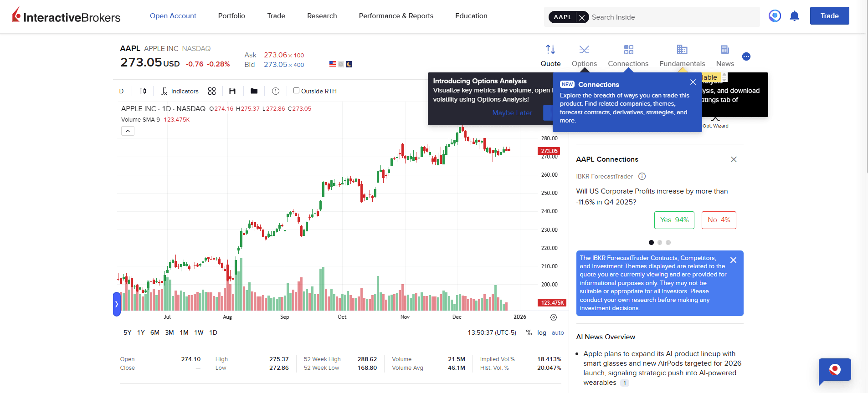Click the US flag exchange icon
Screen dimensions: 868x393
pos(333,64)
